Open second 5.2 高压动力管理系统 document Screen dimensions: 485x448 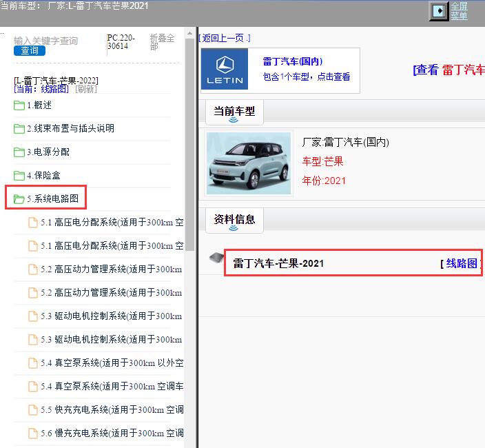112,293
